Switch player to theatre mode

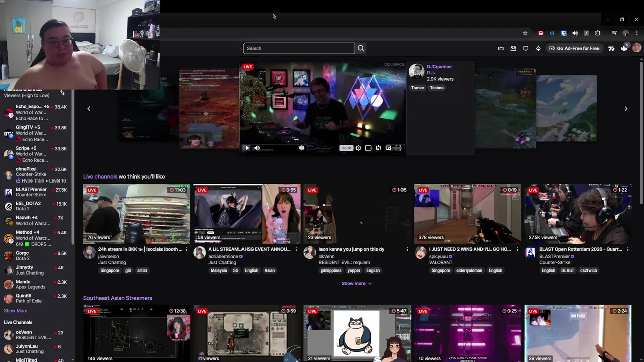[x=368, y=148]
